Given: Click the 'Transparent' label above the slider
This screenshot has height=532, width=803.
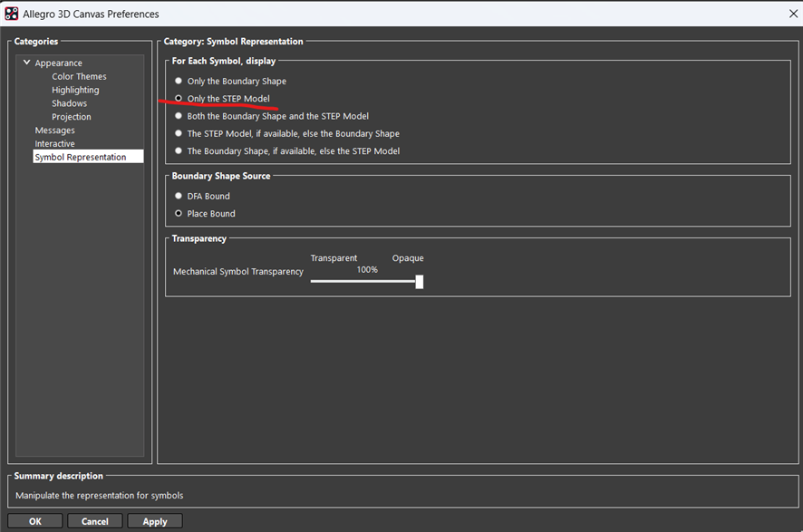Looking at the screenshot, I should click(x=334, y=258).
